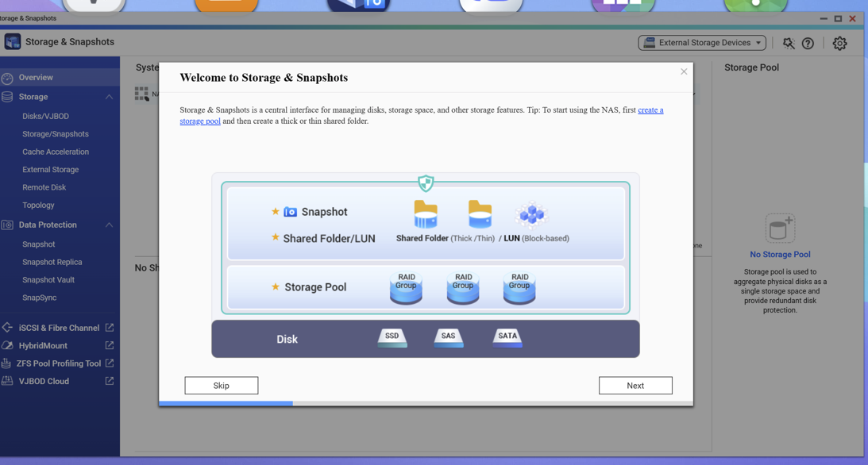
Task: Click the ZFS Pool Profiling Tool icon
Action: coord(6,363)
